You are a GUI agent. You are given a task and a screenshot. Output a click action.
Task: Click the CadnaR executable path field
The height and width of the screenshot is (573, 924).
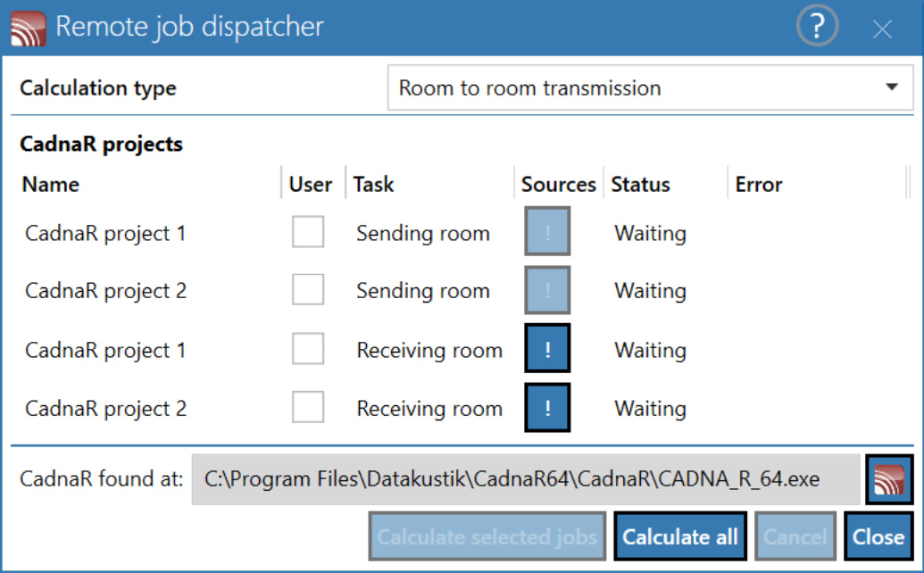point(526,479)
